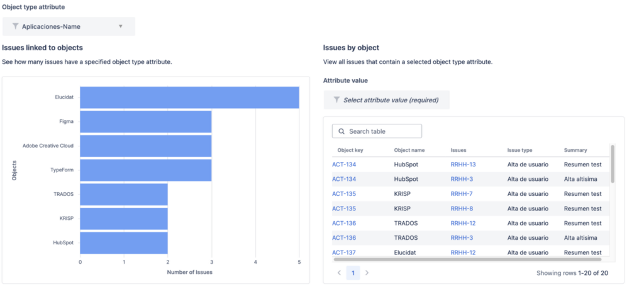Go to previous page using left chevron
This screenshot has height=292, width=644.
pos(340,273)
